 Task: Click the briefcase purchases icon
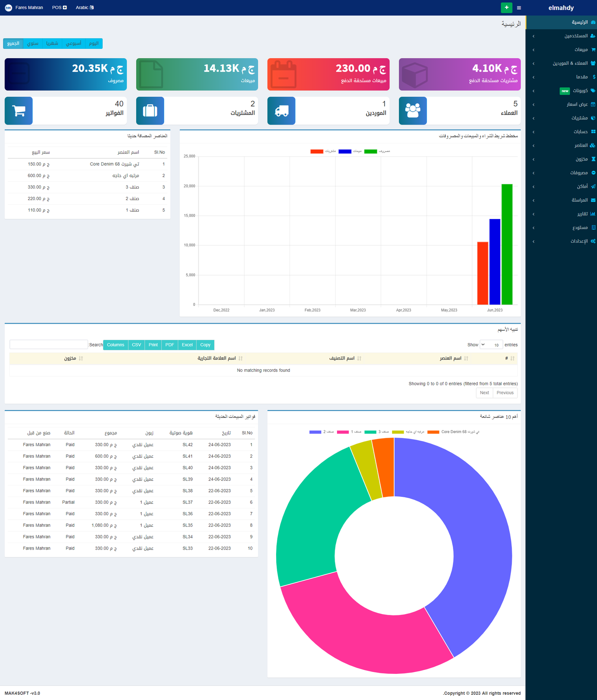pyautogui.click(x=150, y=111)
